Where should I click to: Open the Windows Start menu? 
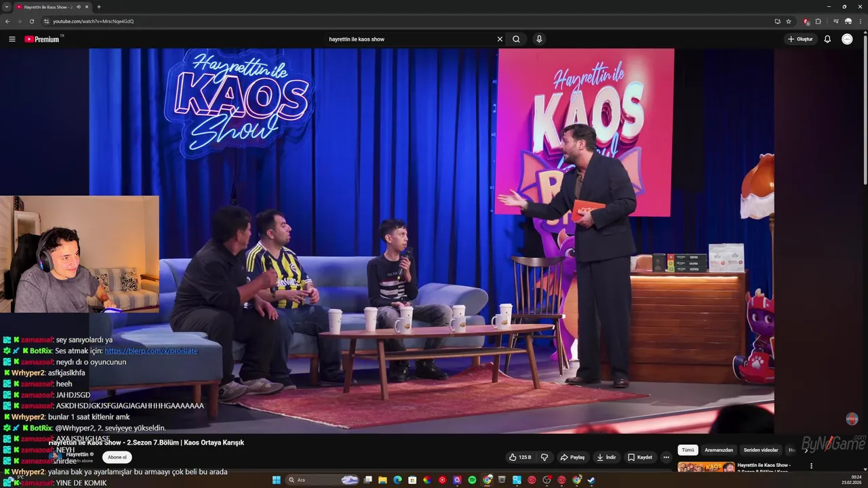pyautogui.click(x=277, y=480)
